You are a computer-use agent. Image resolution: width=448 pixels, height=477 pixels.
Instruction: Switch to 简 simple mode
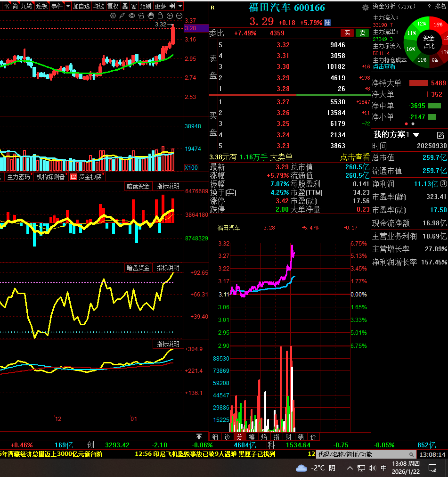[15, 6]
